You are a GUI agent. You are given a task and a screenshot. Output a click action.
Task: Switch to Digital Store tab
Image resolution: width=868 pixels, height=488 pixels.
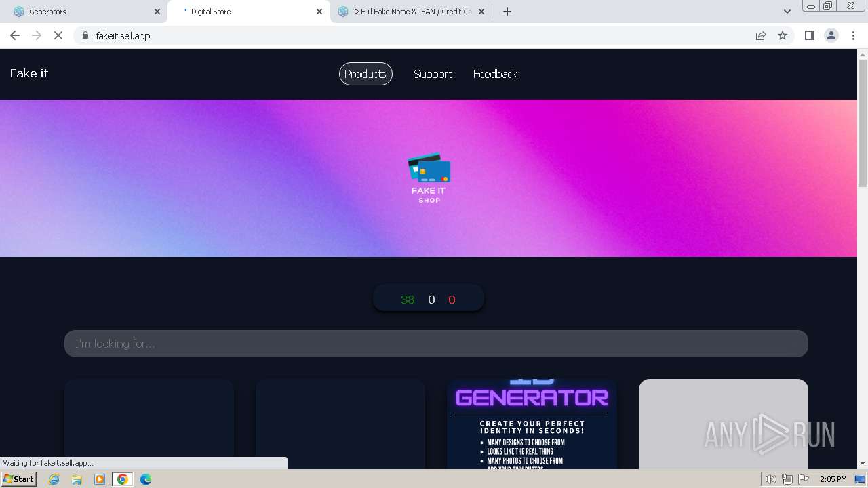(x=248, y=12)
